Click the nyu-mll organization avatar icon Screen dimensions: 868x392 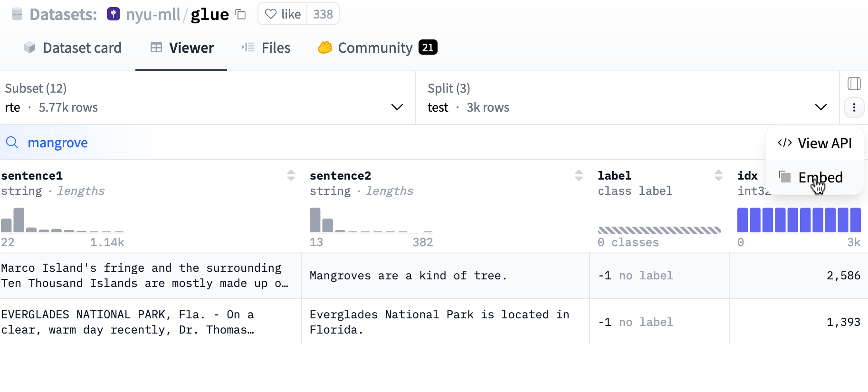click(x=114, y=14)
